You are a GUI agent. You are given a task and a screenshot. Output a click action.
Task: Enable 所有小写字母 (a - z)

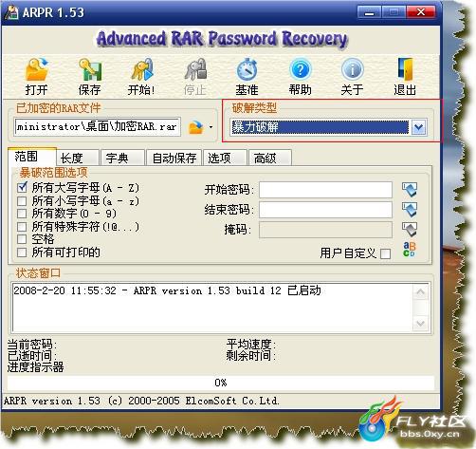pyautogui.click(x=22, y=201)
